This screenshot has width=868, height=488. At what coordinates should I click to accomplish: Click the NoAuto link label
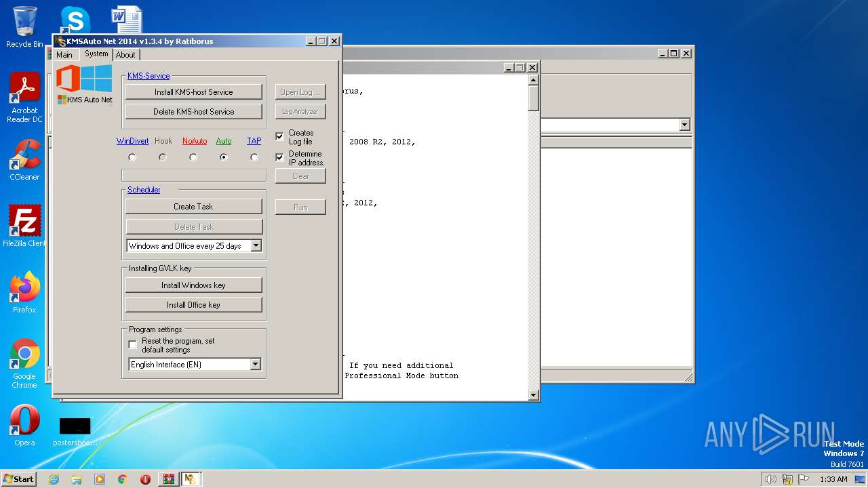click(195, 141)
